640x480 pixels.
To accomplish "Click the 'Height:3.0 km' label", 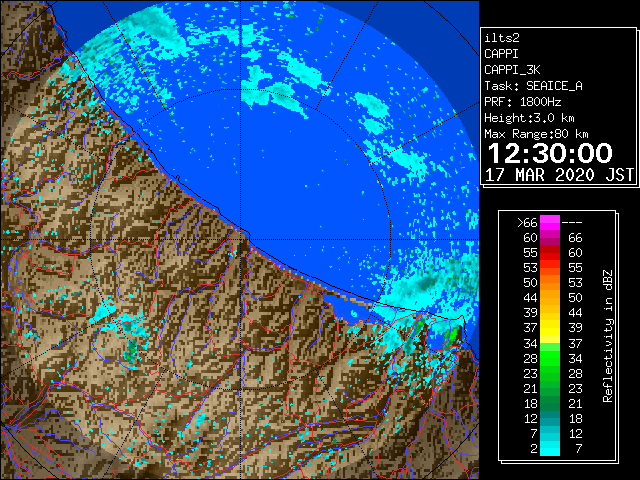I will coord(529,118).
